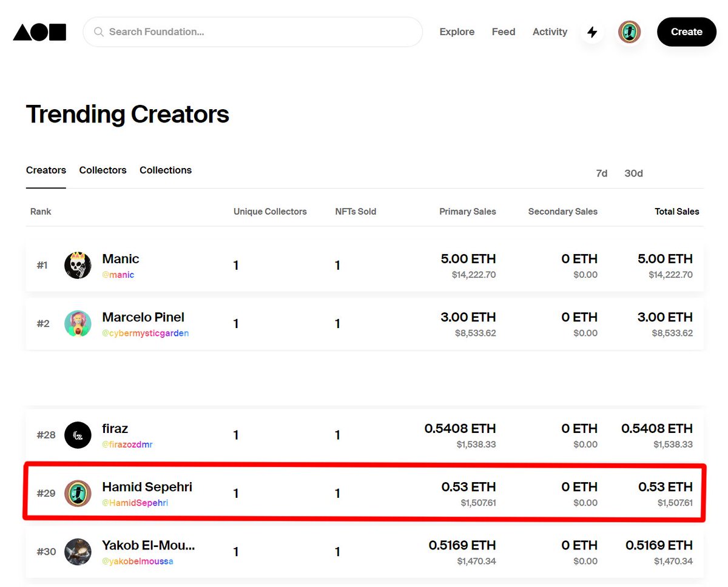Click firaz's 0.5408 ETH primary sales
This screenshot has height=587, width=728.
[460, 429]
